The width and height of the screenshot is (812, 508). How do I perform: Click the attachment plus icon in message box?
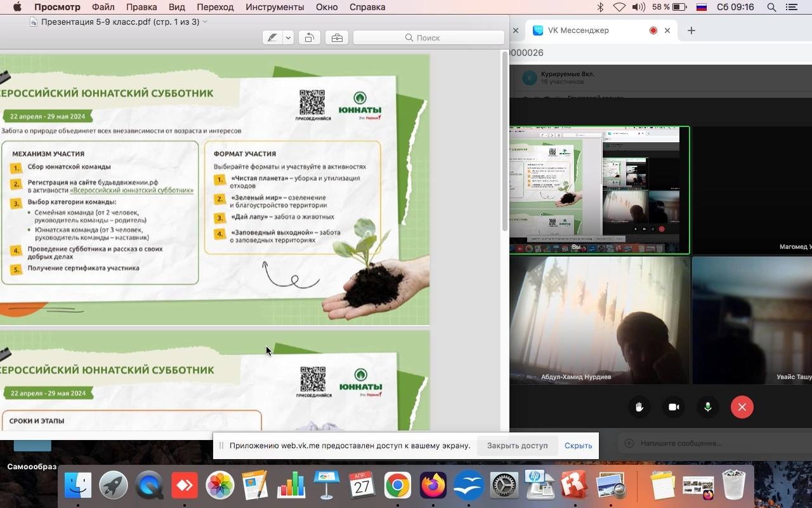(629, 443)
